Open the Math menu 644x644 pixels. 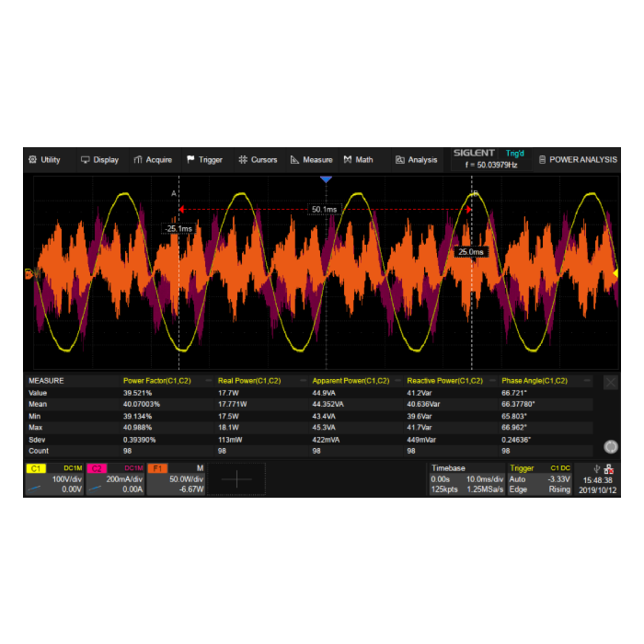359,160
